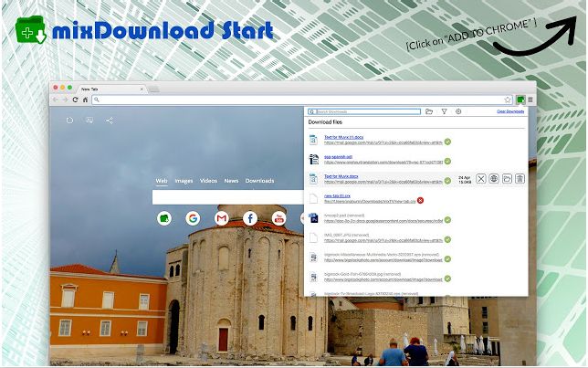This screenshot has height=368, width=588.
Task: Click the mixDownload Start logo
Action: tap(144, 30)
